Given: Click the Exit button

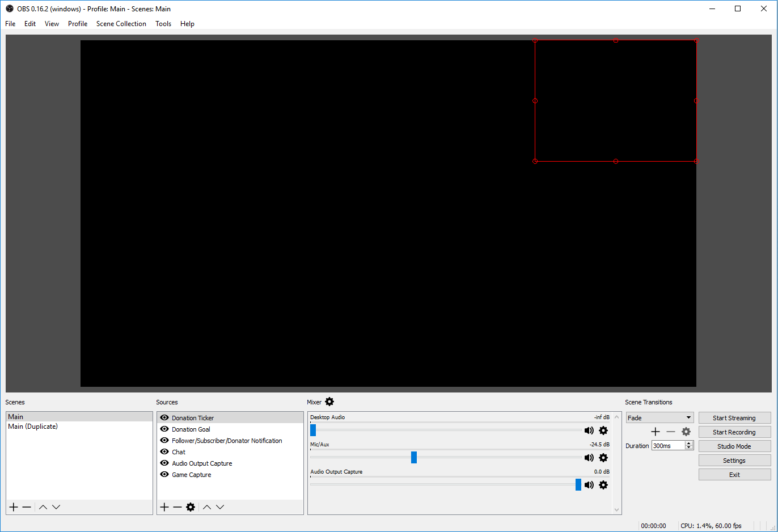Looking at the screenshot, I should [x=734, y=475].
